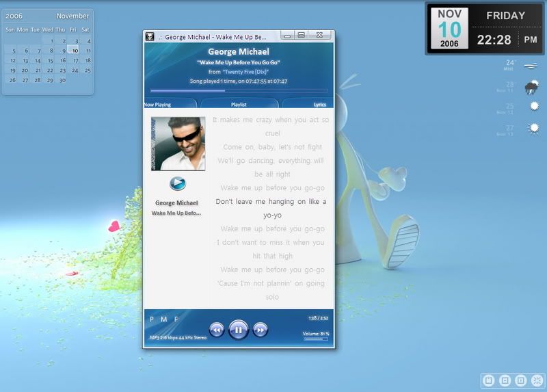Click the third icon in bottom-right widget bar
The image size is (547, 392).
coord(520,380)
